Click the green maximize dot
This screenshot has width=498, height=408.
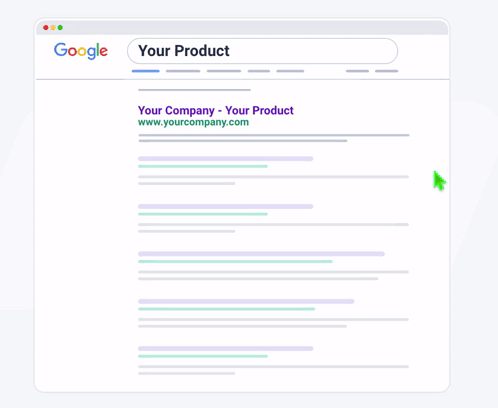click(x=60, y=27)
